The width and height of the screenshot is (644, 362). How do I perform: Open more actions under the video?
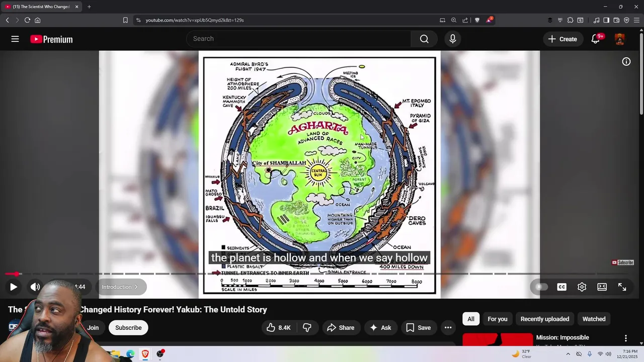[x=448, y=328]
